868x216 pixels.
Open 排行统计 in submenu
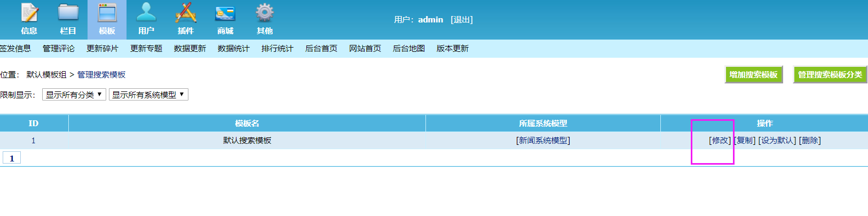coord(278,49)
